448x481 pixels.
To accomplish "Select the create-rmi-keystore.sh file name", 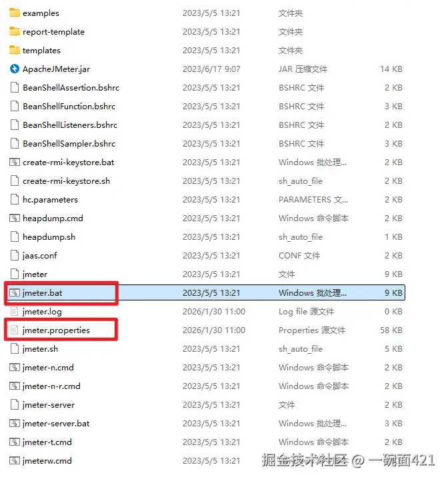I will (66, 181).
